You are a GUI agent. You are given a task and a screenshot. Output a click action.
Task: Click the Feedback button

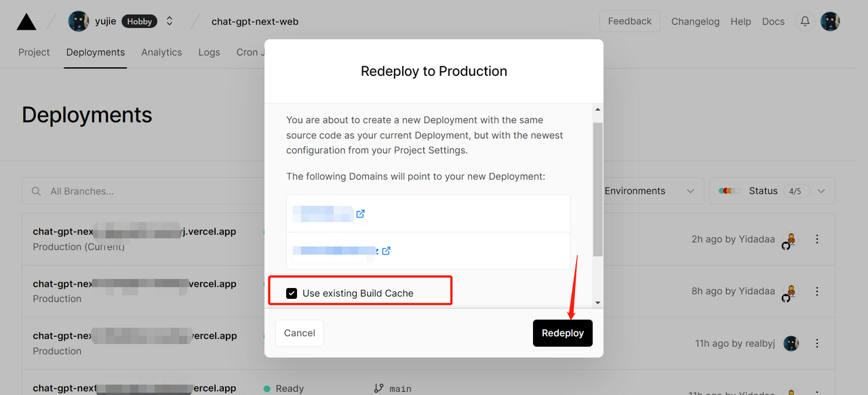click(x=629, y=22)
